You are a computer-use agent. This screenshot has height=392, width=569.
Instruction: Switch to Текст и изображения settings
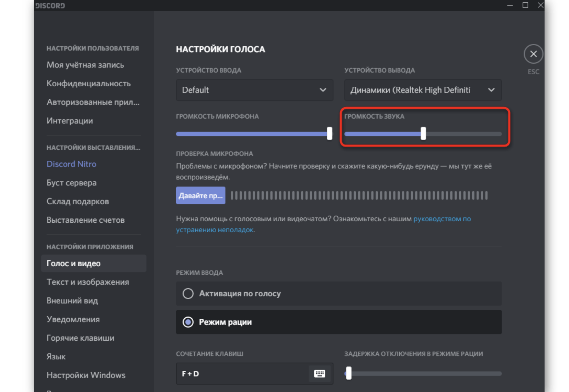pos(88,282)
